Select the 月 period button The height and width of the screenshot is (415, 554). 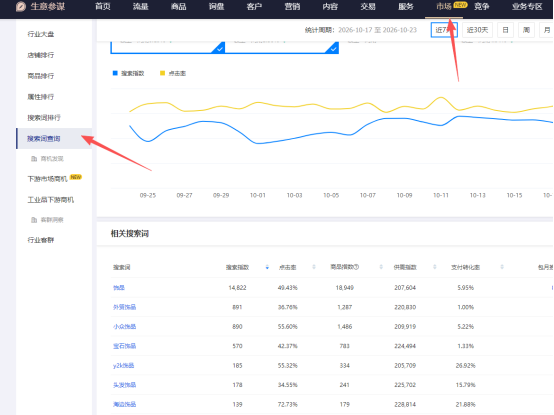(547, 30)
